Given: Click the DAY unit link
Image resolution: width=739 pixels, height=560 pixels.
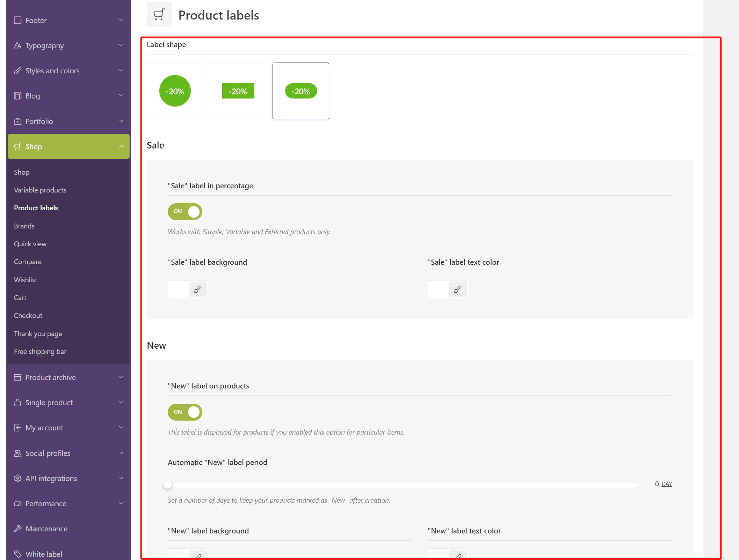Looking at the screenshot, I should [666, 484].
